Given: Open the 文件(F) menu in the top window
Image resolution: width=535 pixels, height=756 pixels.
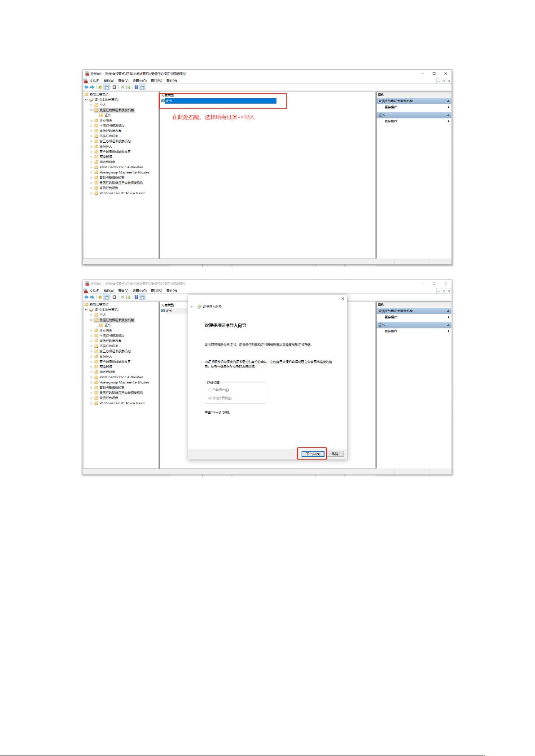Looking at the screenshot, I should pos(94,81).
